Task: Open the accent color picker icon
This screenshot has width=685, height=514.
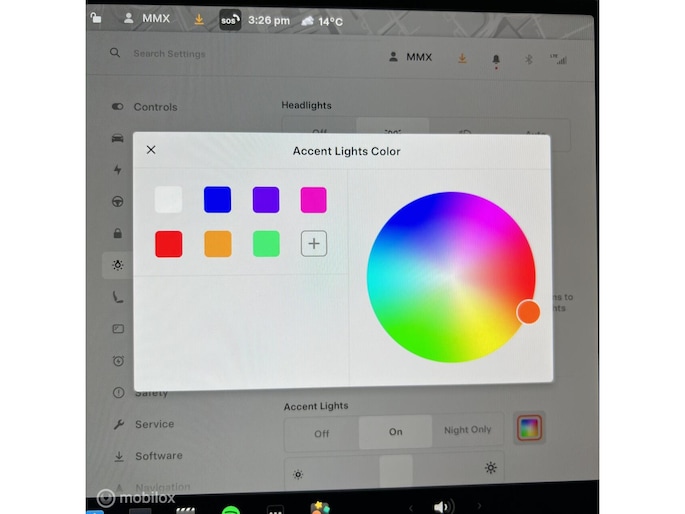Action: [x=529, y=430]
